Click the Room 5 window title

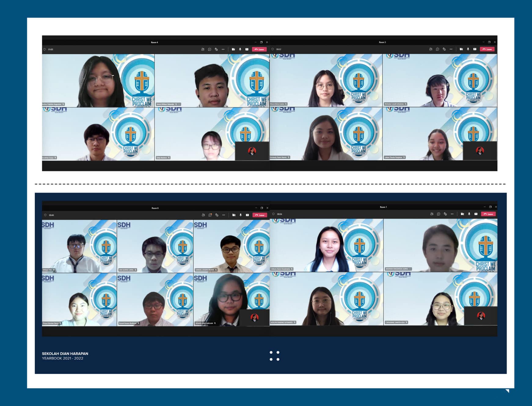click(x=382, y=42)
